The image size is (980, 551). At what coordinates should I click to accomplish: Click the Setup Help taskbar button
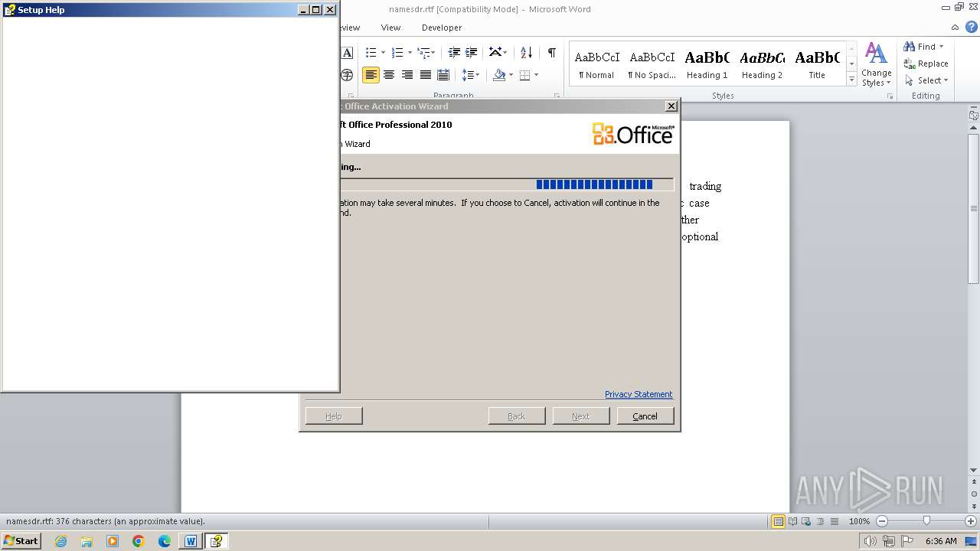(x=216, y=541)
